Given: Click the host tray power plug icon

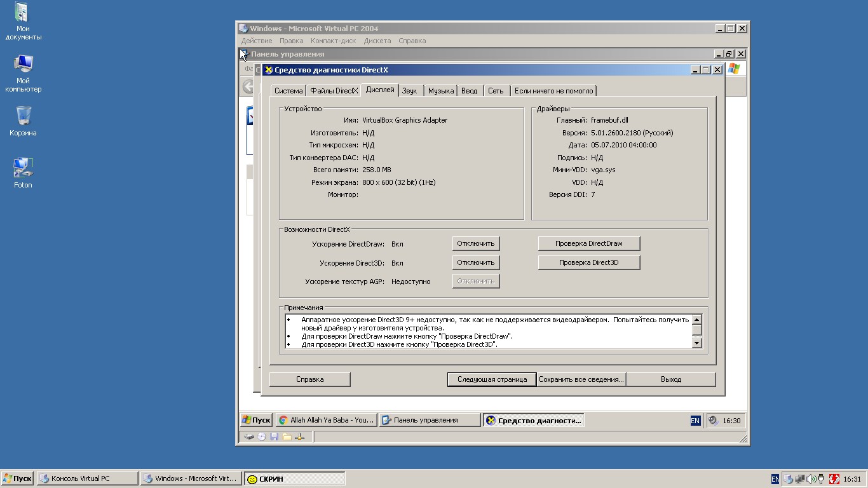Looking at the screenshot, I should (821, 479).
